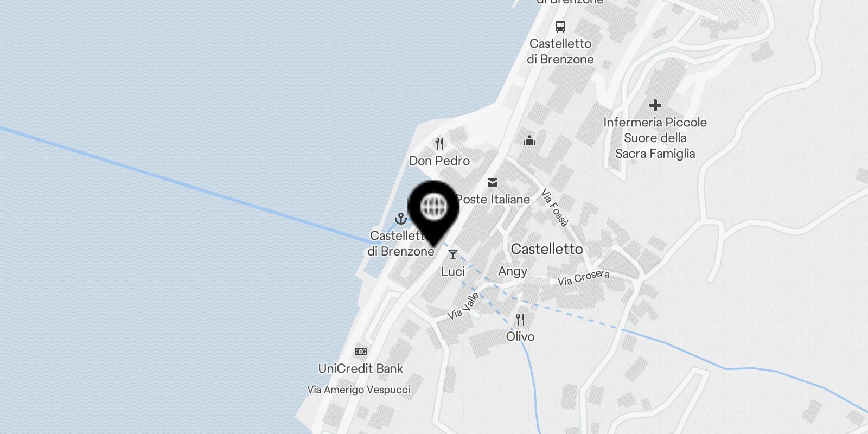868x434 pixels.
Task: Click the Poste Italiane text label
Action: (x=493, y=199)
